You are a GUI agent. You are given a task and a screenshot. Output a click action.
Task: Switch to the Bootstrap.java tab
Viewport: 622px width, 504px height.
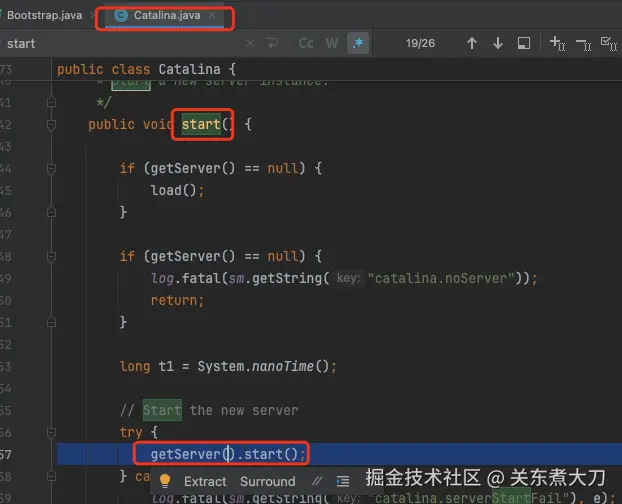point(44,15)
